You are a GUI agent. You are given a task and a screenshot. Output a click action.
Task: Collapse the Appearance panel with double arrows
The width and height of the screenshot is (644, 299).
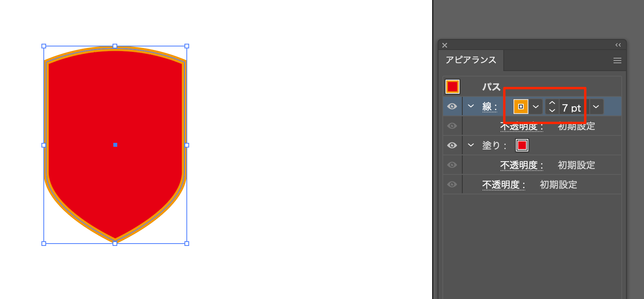pos(618,45)
